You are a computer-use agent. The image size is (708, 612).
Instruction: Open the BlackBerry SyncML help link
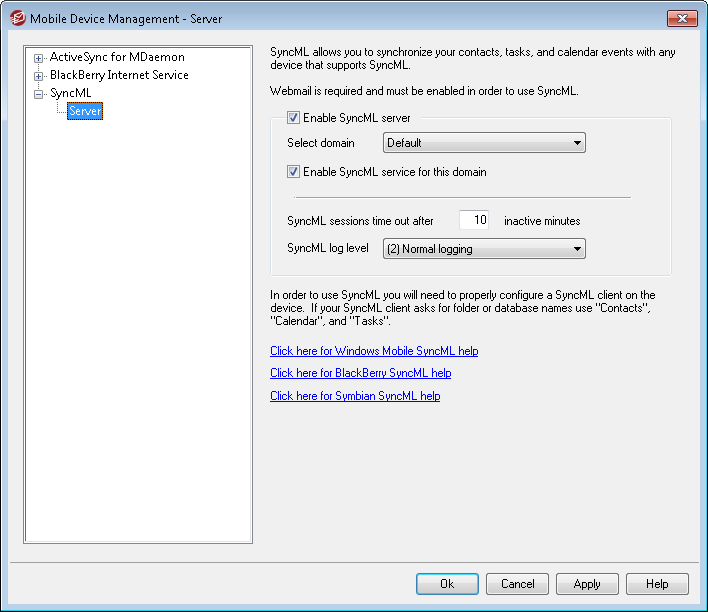click(360, 373)
